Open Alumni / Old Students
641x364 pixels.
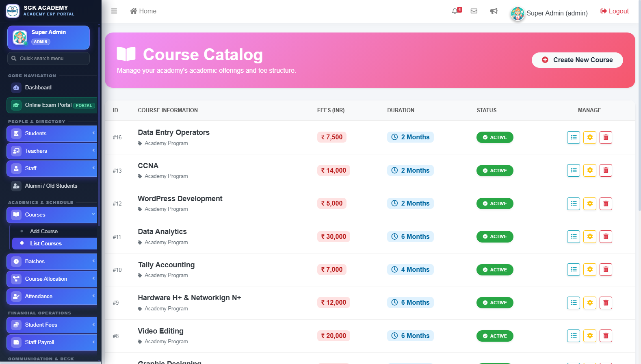tap(52, 186)
